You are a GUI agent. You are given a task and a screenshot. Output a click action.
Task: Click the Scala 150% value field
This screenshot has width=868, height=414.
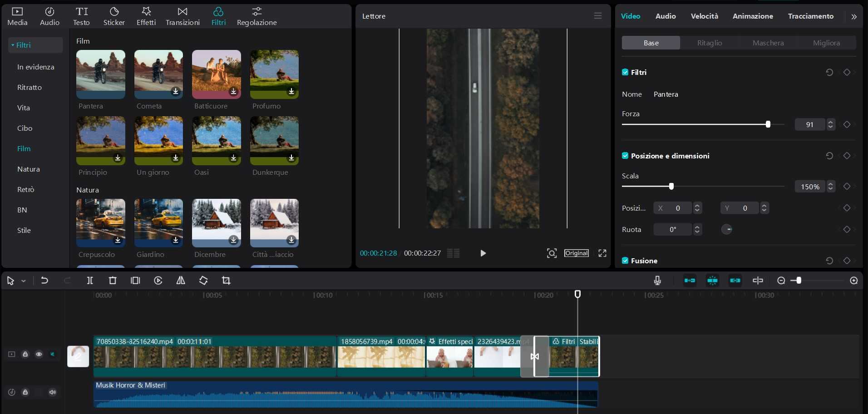(810, 187)
